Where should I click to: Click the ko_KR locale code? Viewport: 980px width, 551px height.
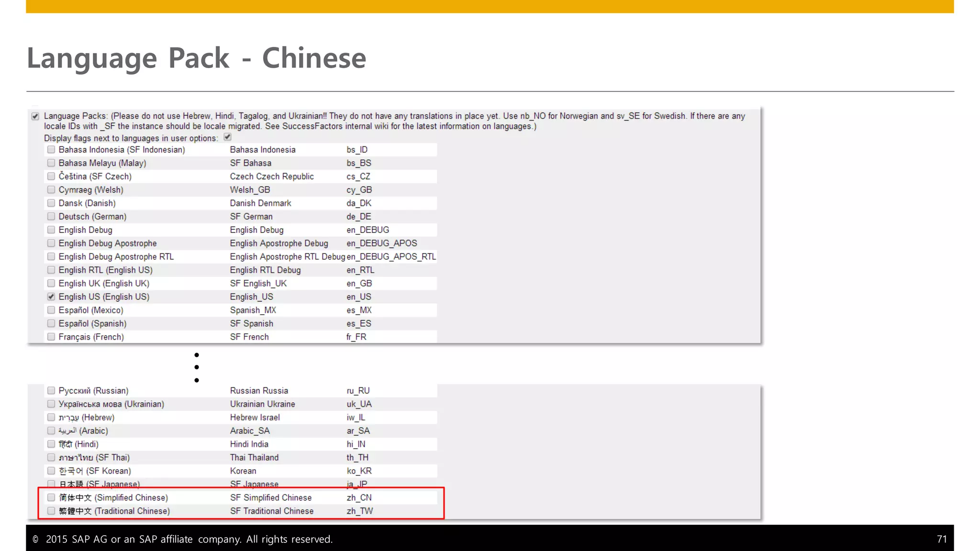tap(359, 472)
